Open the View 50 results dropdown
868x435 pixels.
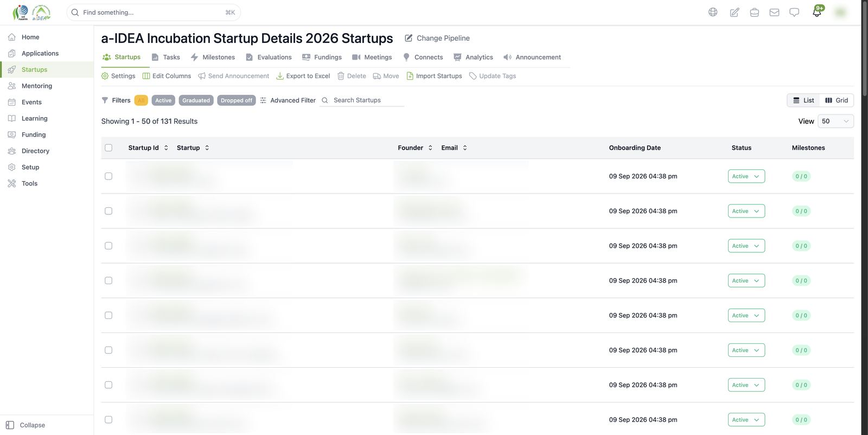pos(835,121)
